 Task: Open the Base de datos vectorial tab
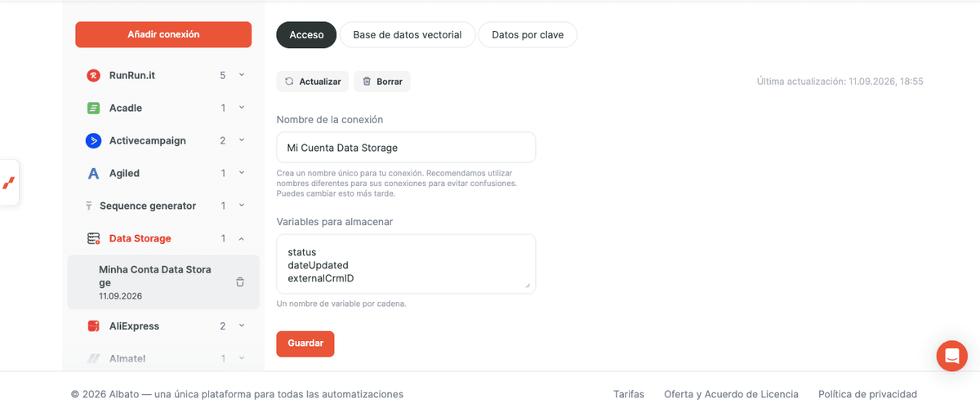(x=408, y=35)
